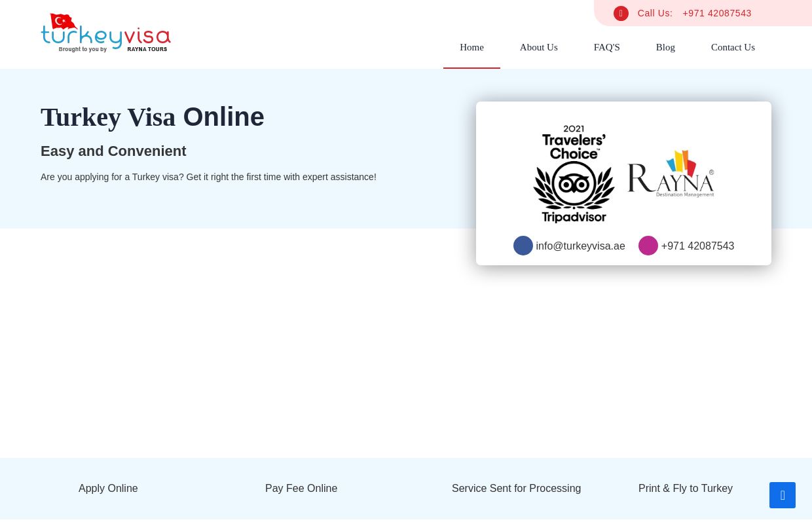This screenshot has width=812, height=524.
Task: Select the Apply Online step
Action: click(108, 488)
